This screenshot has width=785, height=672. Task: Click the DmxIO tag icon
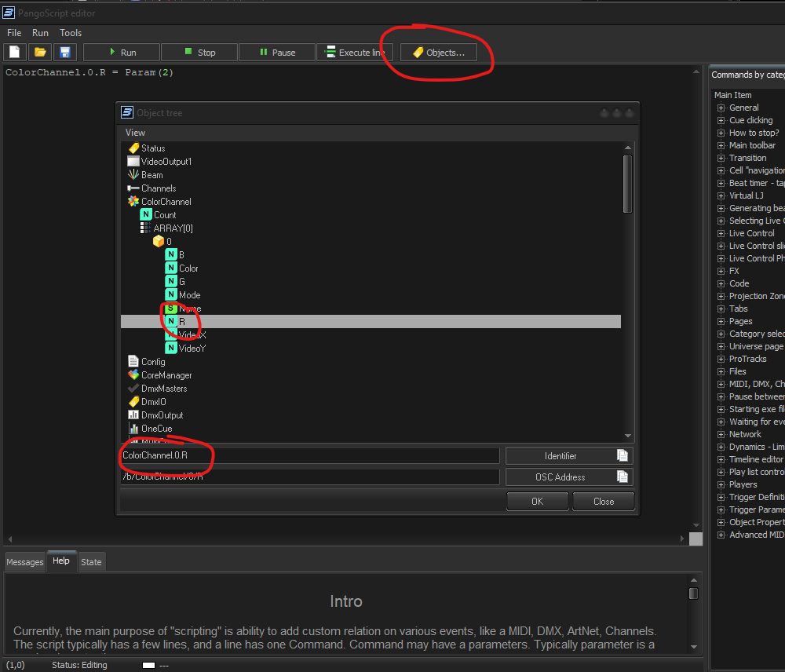coord(133,402)
